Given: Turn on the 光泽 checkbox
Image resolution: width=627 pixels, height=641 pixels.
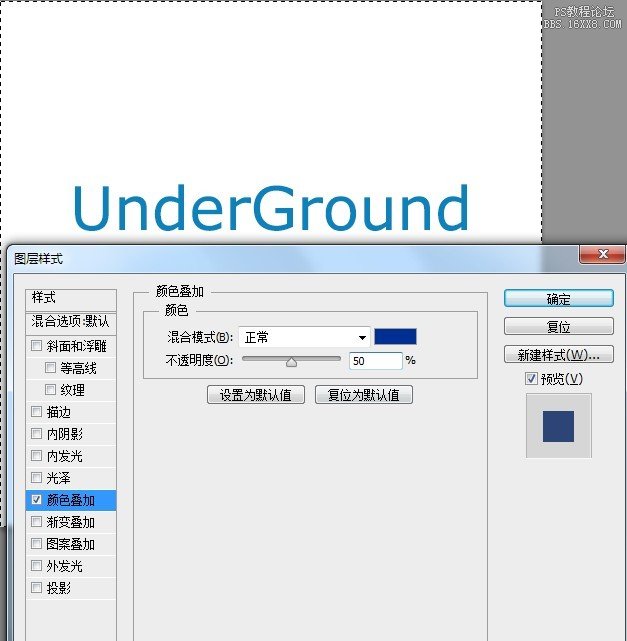Looking at the screenshot, I should (x=36, y=477).
